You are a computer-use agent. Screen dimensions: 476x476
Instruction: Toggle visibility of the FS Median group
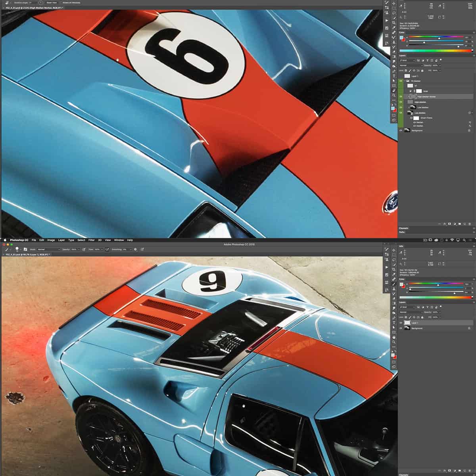pos(401,81)
